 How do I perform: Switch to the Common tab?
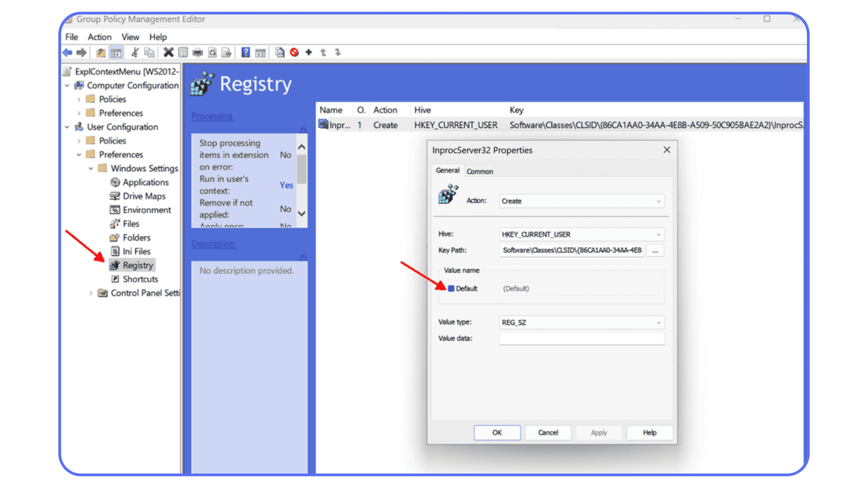click(480, 171)
